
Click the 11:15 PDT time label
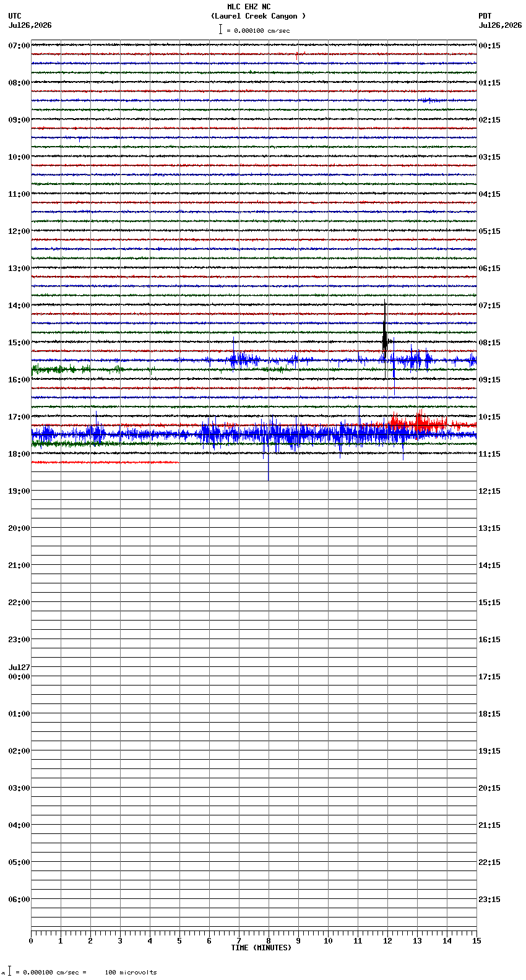click(x=489, y=454)
